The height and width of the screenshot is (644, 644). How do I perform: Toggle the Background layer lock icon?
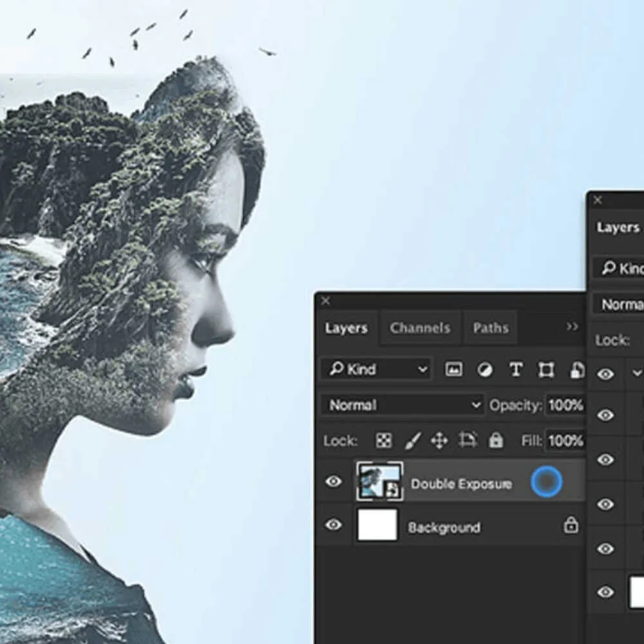click(x=571, y=526)
